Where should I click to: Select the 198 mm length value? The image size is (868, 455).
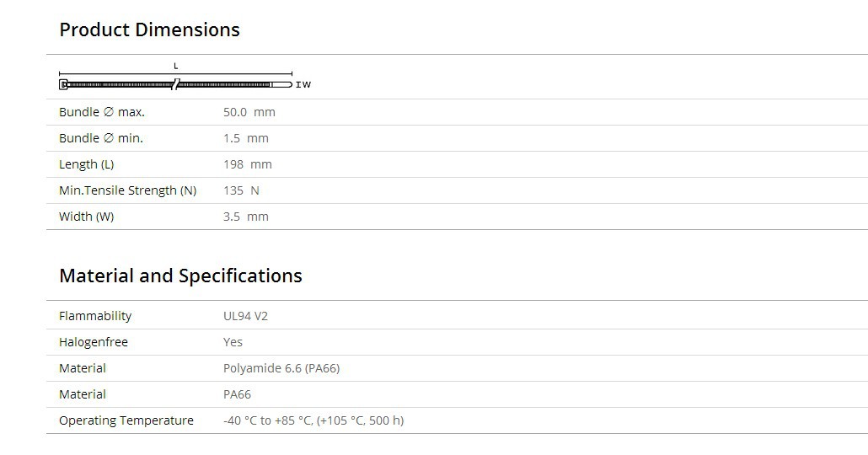(247, 164)
